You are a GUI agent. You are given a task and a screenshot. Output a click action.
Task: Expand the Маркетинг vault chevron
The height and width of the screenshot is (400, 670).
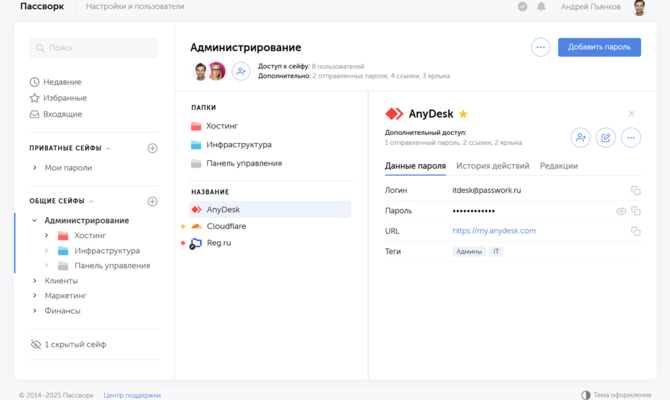coord(35,296)
